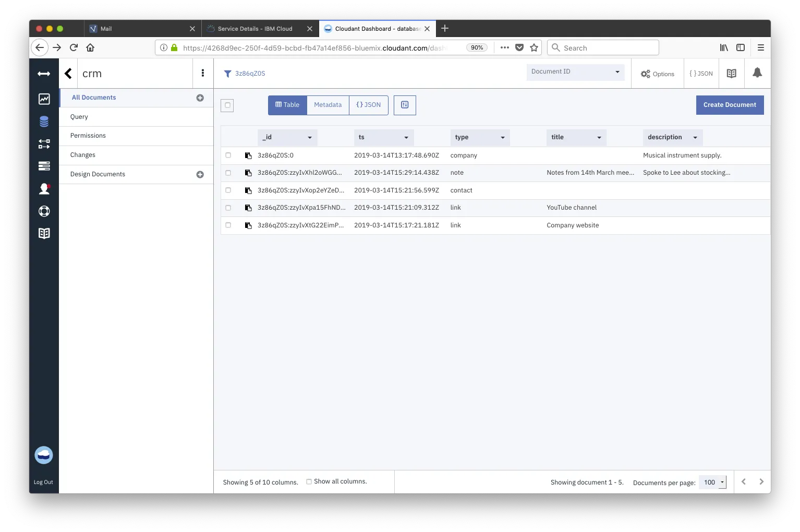Click Log Out in the sidebar

coord(43,482)
